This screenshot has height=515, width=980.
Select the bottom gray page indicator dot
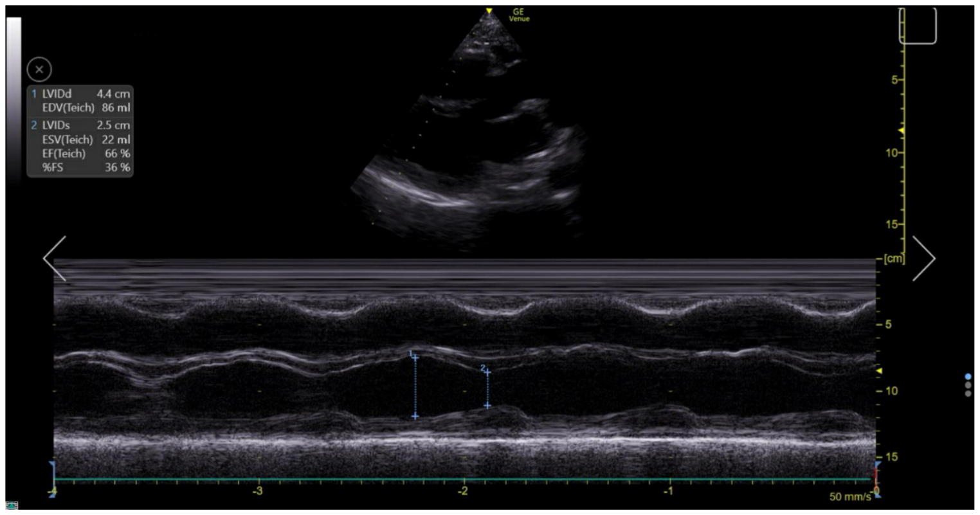coord(968,393)
